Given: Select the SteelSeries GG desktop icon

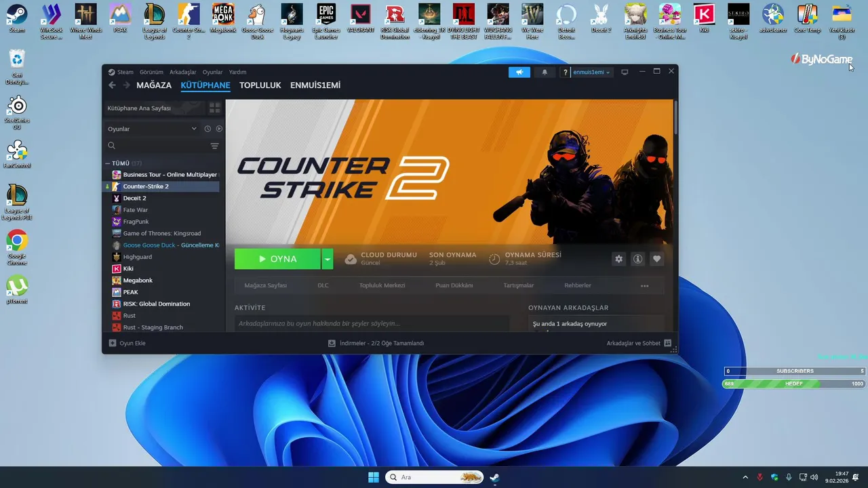Looking at the screenshot, I should (x=17, y=113).
